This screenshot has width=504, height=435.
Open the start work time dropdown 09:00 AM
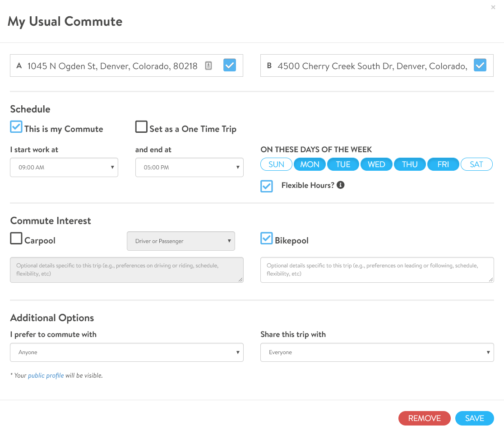click(64, 167)
